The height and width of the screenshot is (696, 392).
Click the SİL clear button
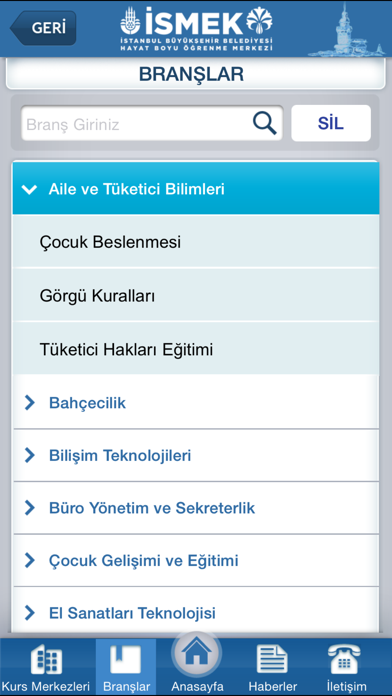[x=331, y=123]
